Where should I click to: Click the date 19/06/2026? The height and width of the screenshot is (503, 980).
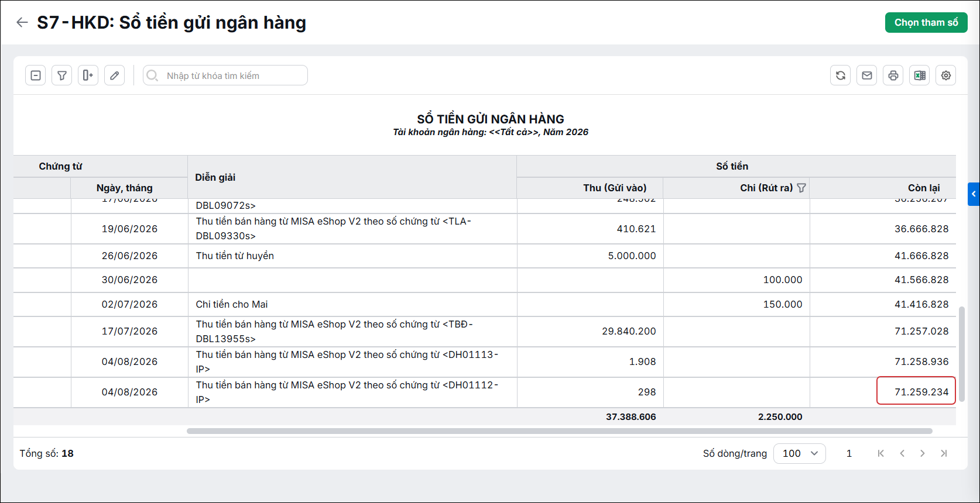coord(129,229)
